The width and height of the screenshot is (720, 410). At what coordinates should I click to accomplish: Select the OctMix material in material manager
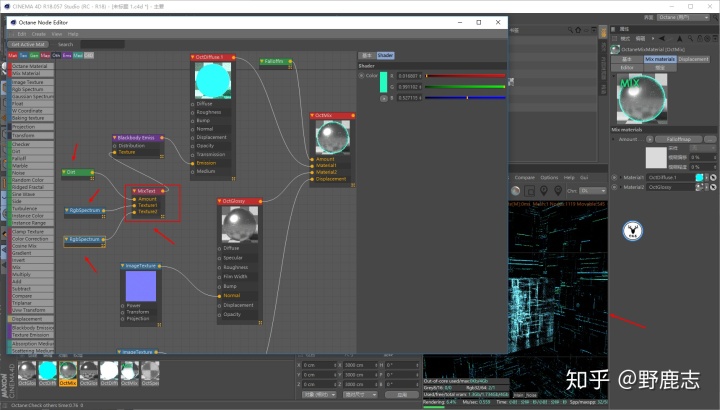pyautogui.click(x=68, y=373)
